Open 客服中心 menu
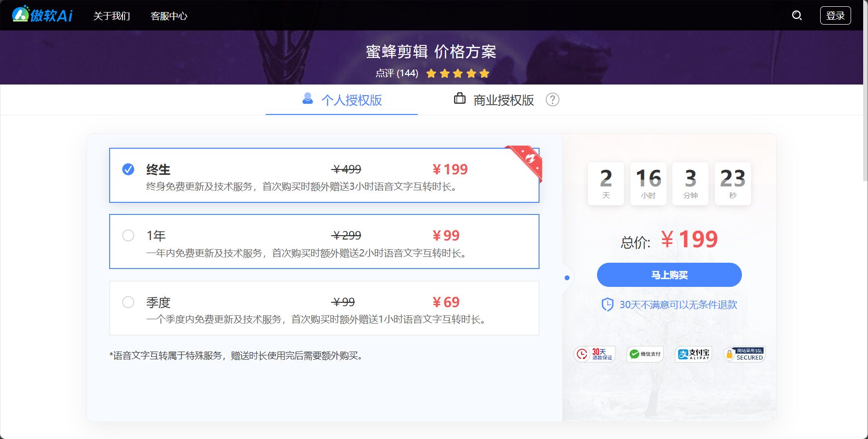 pyautogui.click(x=169, y=16)
